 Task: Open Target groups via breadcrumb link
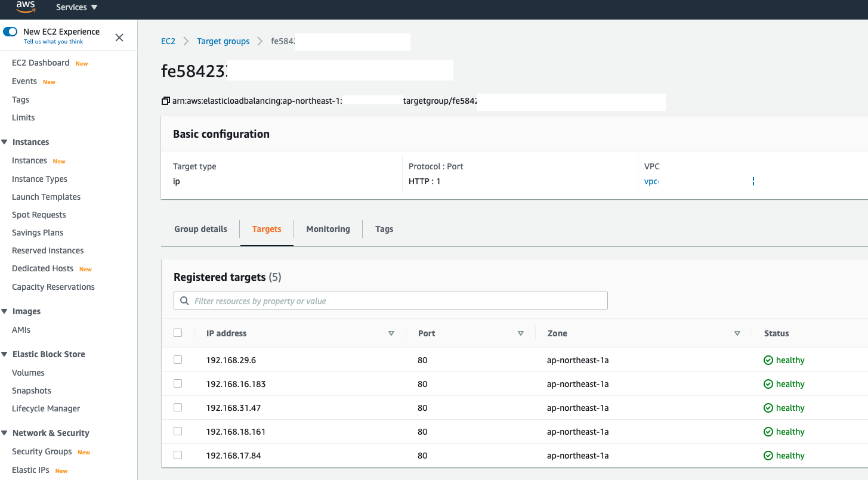pos(223,41)
